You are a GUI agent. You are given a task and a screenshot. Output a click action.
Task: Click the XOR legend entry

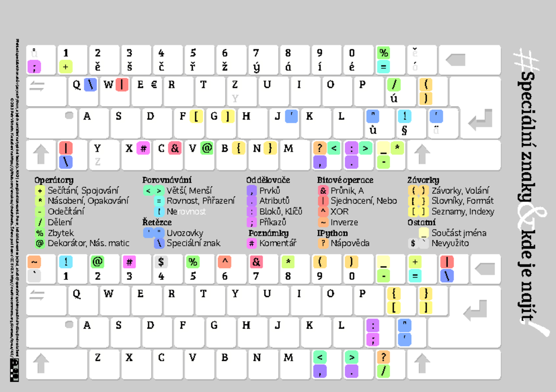(340, 212)
